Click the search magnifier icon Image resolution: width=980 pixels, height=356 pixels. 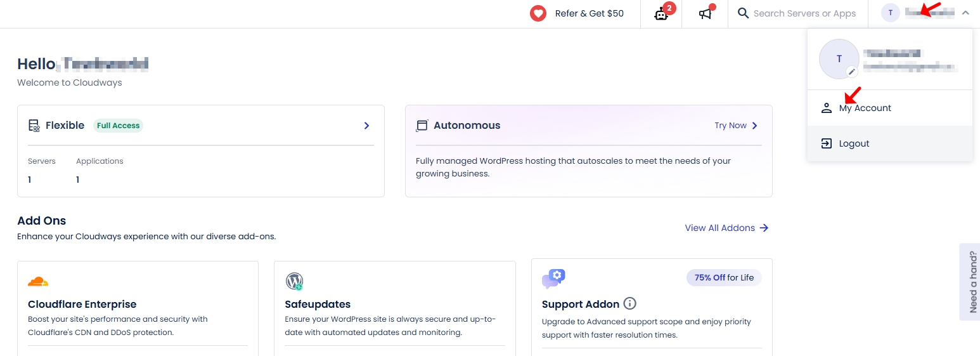tap(744, 13)
